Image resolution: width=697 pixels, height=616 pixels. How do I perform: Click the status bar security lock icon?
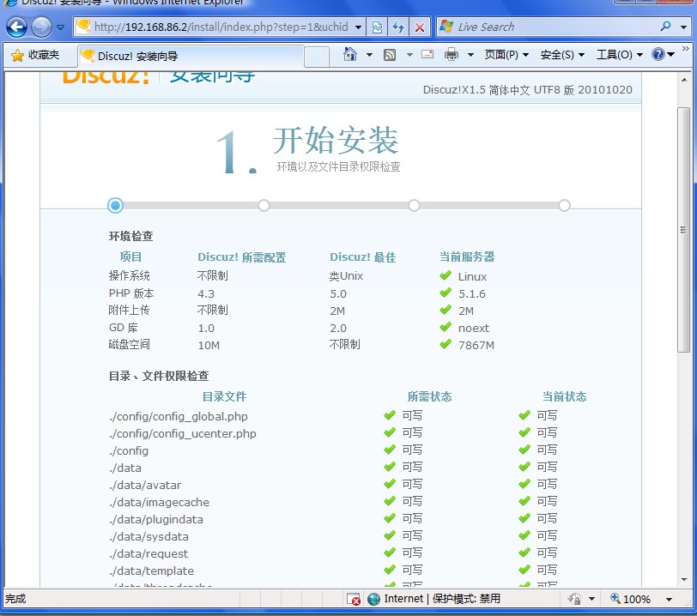tap(575, 599)
